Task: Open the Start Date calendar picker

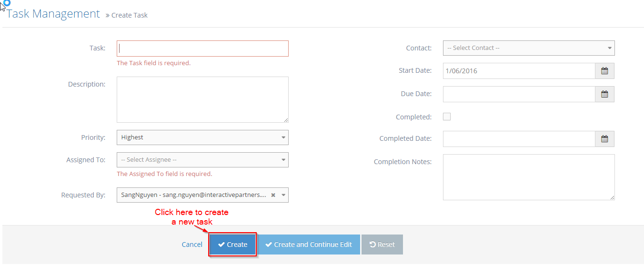Action: [604, 70]
